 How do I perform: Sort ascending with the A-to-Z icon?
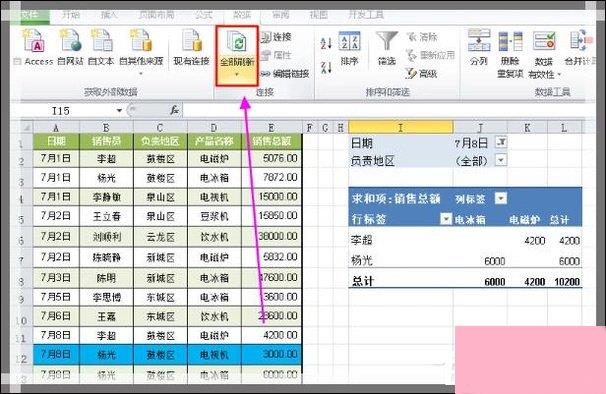point(326,43)
